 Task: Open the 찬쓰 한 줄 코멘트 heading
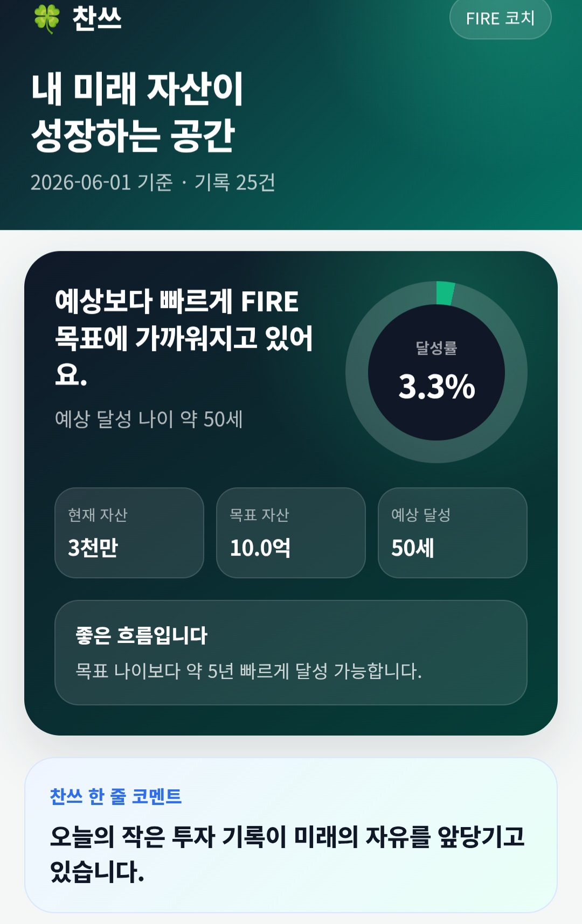click(116, 796)
